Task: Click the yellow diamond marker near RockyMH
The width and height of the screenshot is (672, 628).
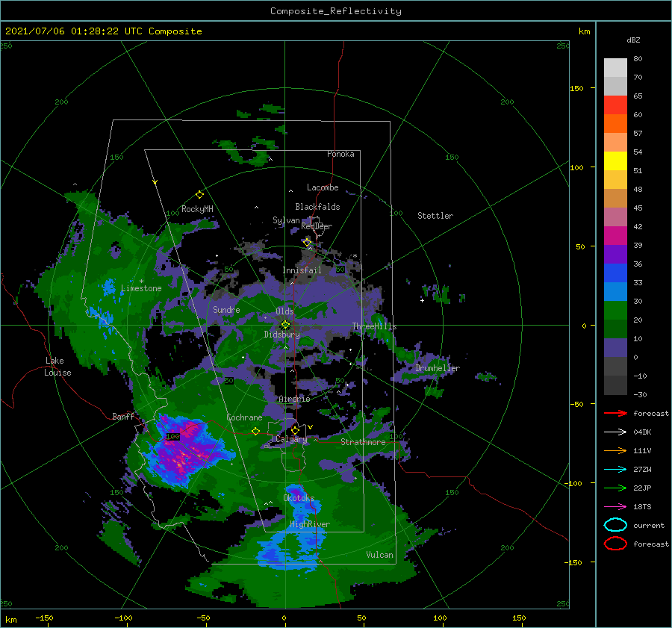Action: pos(199,195)
